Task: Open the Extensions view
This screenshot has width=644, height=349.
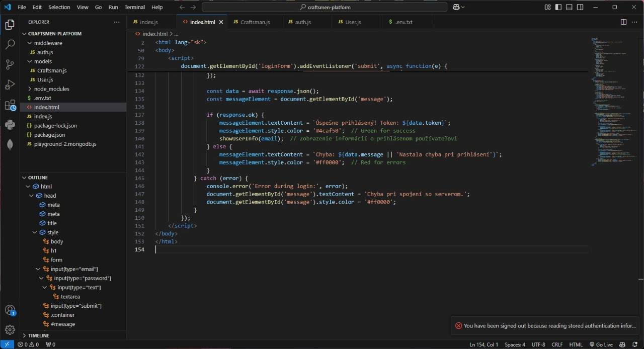Action: point(10,105)
